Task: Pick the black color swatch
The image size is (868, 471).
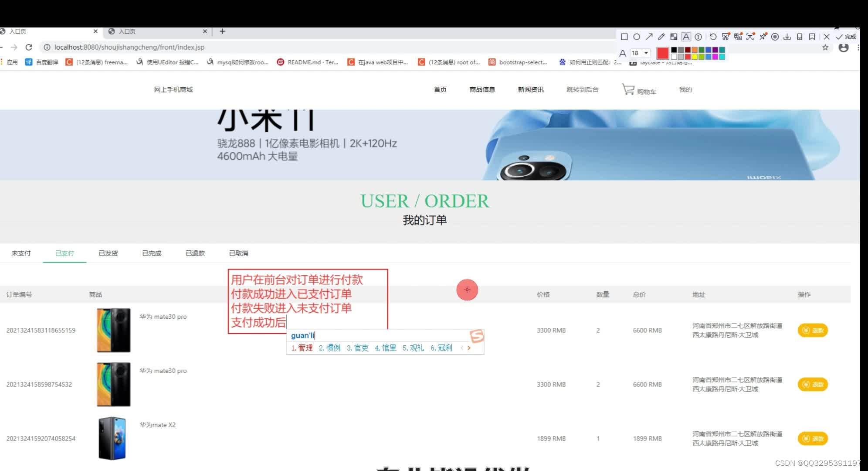Action: [674, 50]
